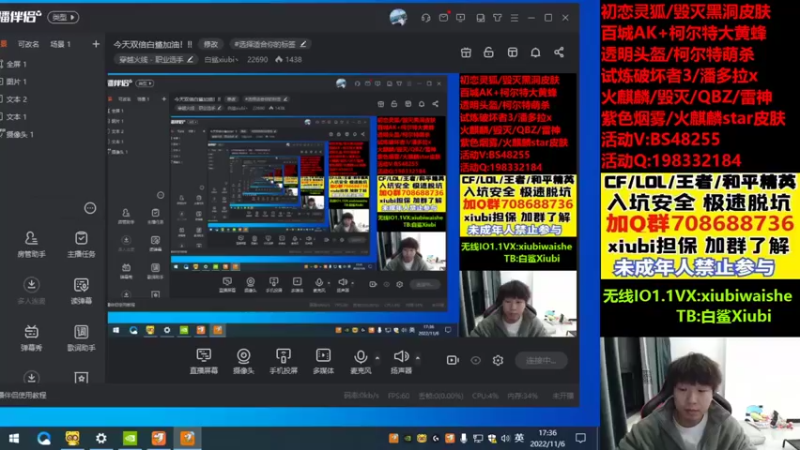Add a new scene with plus

point(96,44)
